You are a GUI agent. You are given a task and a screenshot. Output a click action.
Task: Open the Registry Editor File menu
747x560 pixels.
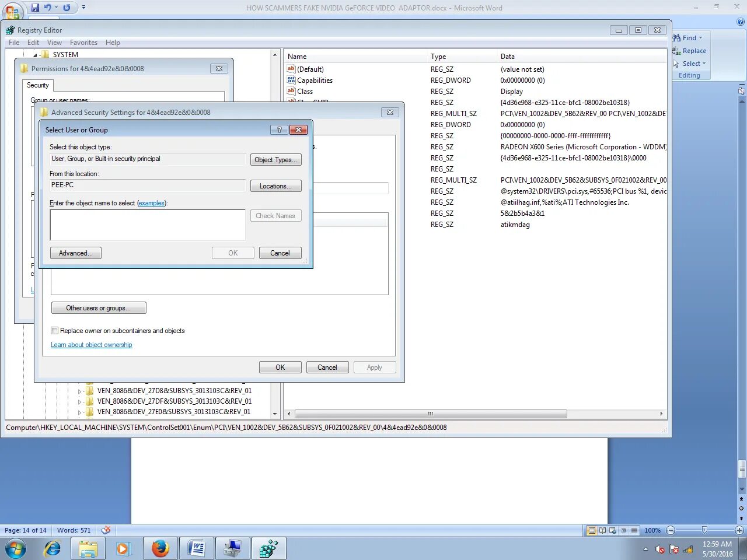coord(14,43)
